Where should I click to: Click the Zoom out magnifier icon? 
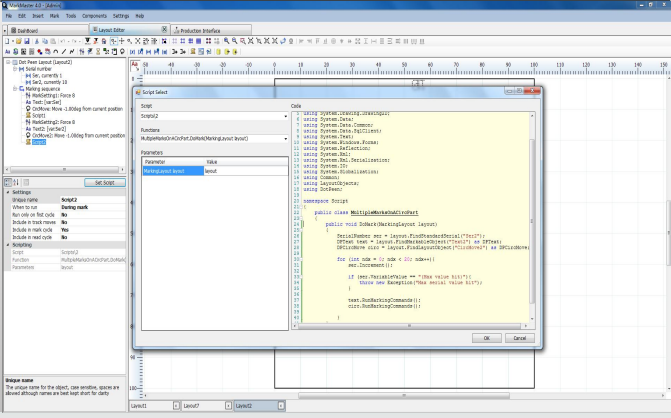coord(235,41)
